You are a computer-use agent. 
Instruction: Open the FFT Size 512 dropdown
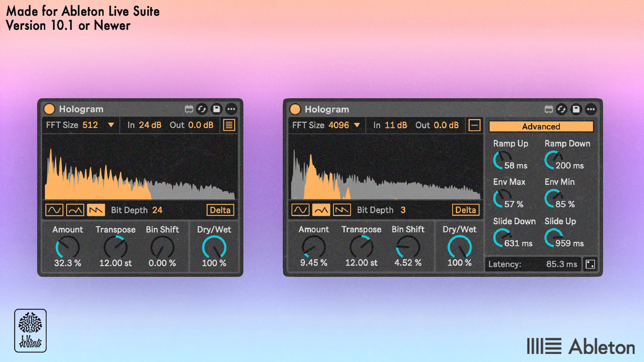tap(80, 125)
